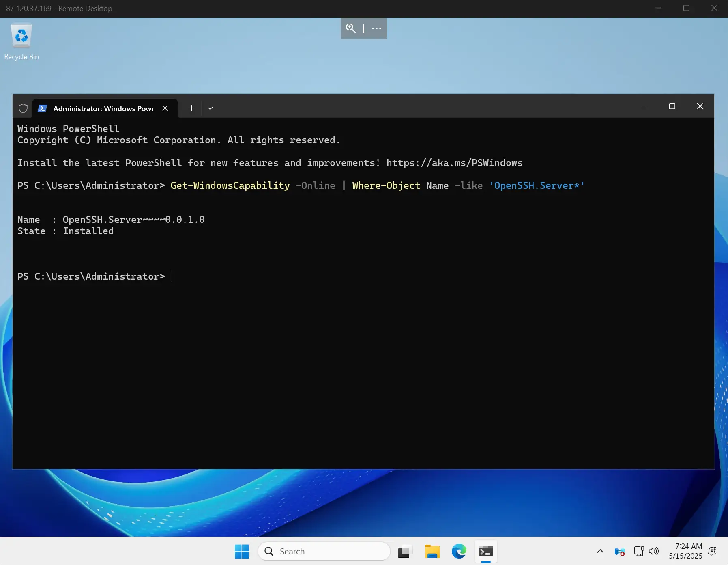Open the Remote Desktop more options ellipsis
Screen dimensions: 728x565
[376, 28]
